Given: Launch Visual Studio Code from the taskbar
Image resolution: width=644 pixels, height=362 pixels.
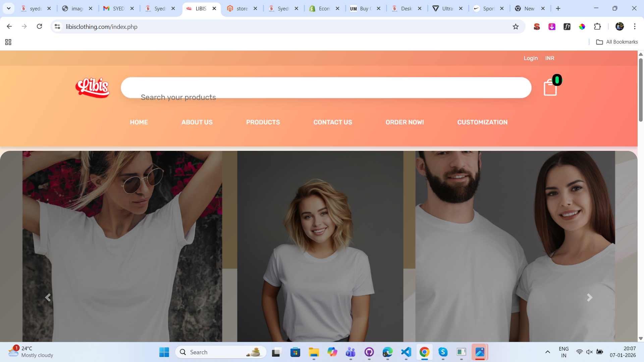Looking at the screenshot, I should pos(406,352).
